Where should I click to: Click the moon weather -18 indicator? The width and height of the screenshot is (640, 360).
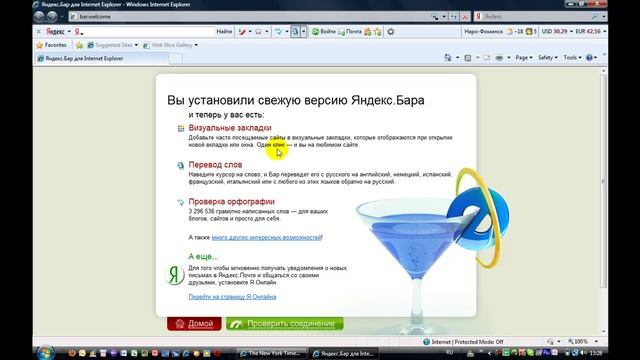pyautogui.click(x=514, y=31)
